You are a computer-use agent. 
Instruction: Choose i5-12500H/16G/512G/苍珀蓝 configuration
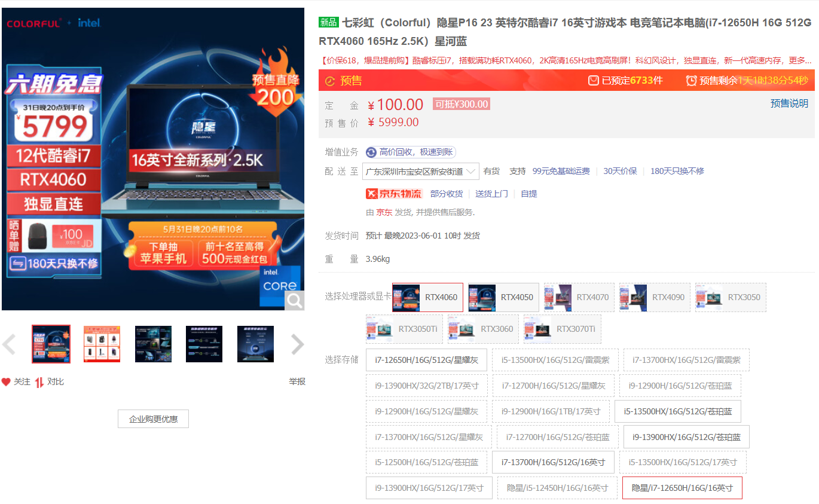pos(427,462)
